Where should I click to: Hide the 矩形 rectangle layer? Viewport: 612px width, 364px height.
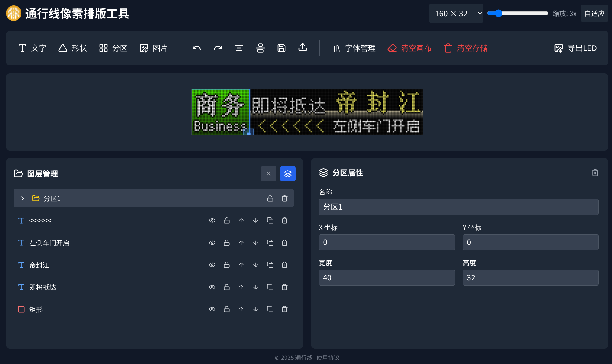point(212,309)
